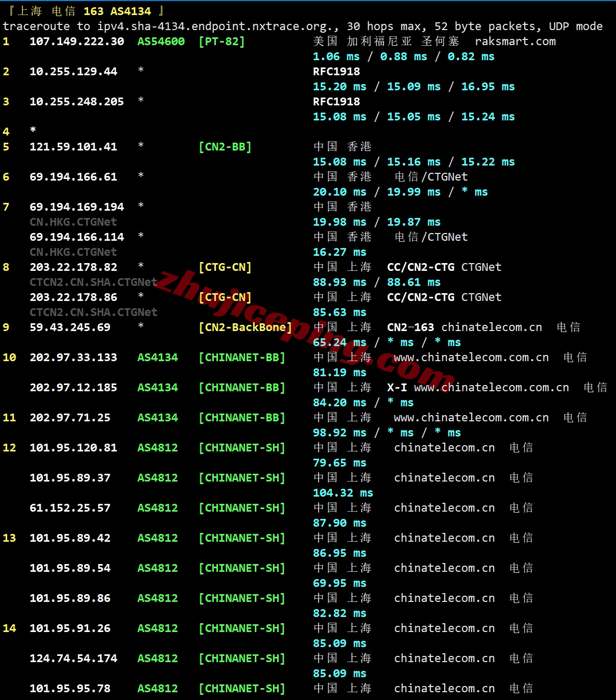Screen dimensions: 616x700
Task: Select IP 59.43.245.69 on hop 9
Action: coord(70,327)
